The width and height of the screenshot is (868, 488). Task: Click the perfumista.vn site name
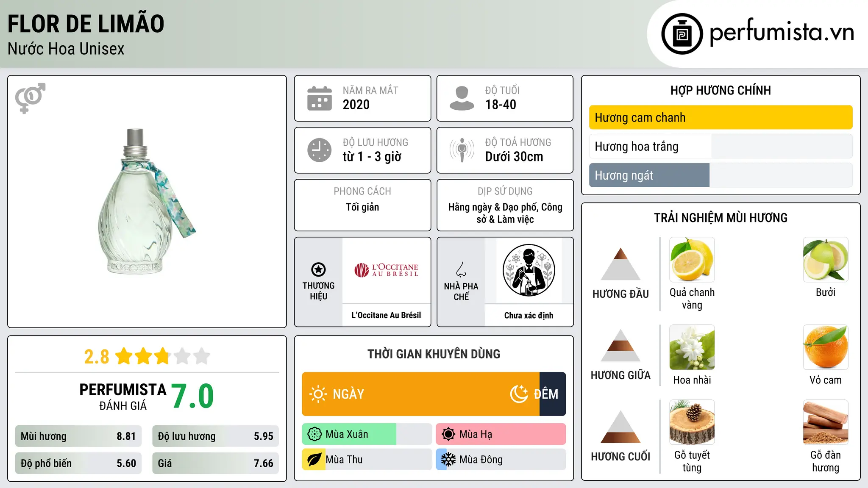(x=782, y=32)
